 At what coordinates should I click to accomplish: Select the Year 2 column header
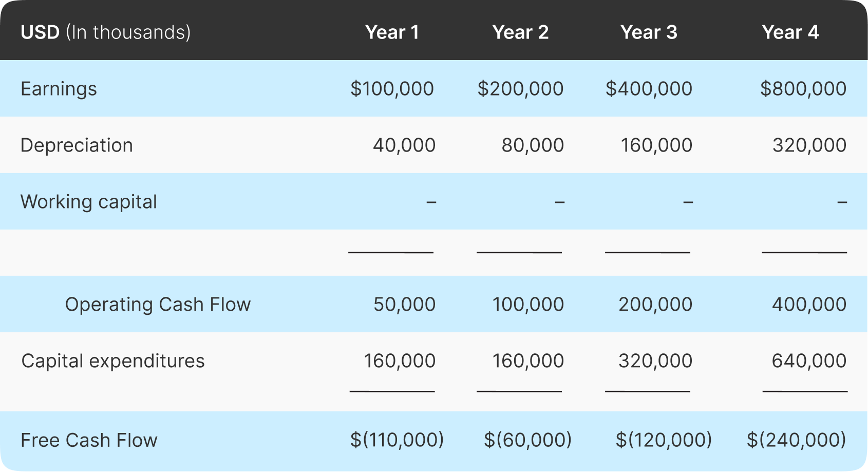point(520,32)
